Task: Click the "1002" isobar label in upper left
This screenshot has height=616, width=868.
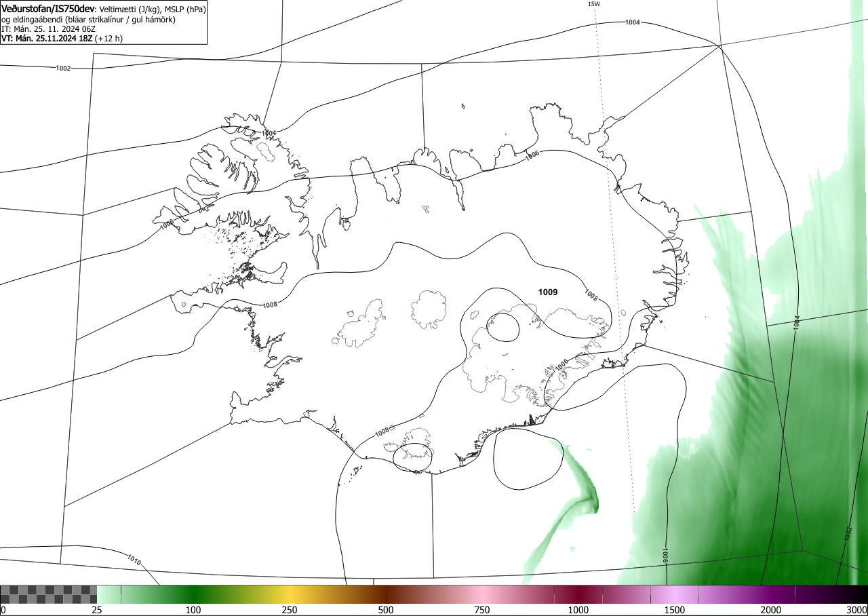Action: pyautogui.click(x=63, y=68)
